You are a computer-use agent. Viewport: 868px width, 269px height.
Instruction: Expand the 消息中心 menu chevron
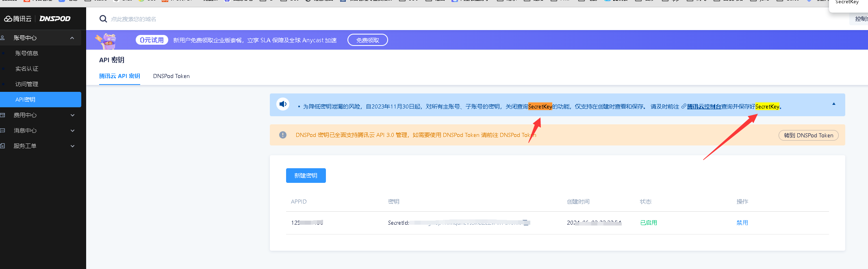pyautogui.click(x=72, y=130)
